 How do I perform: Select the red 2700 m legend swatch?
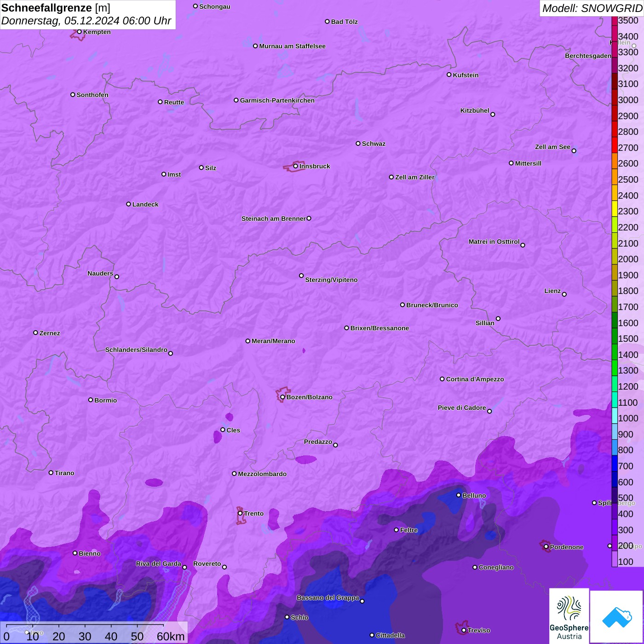(615, 145)
